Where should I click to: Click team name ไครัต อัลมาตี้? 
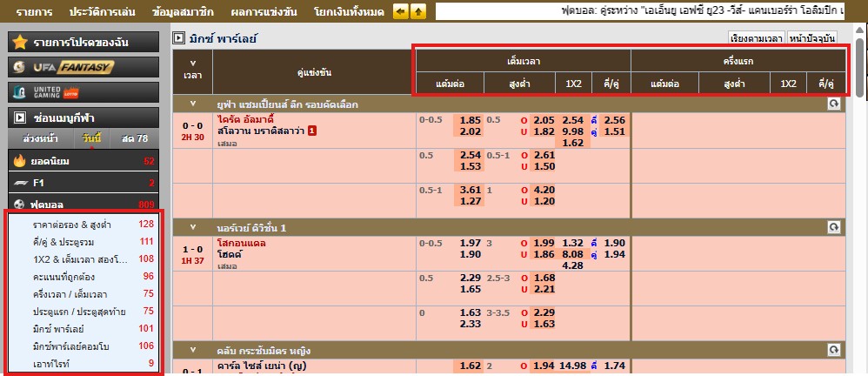pos(246,119)
